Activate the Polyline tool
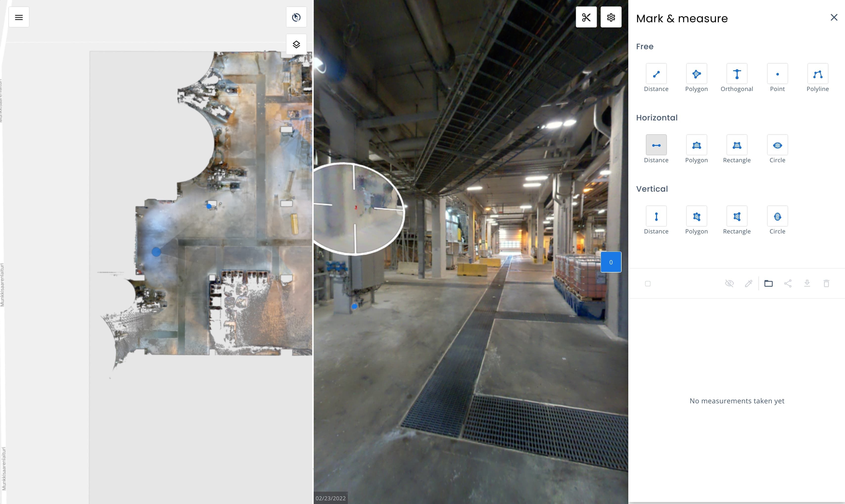 tap(818, 74)
